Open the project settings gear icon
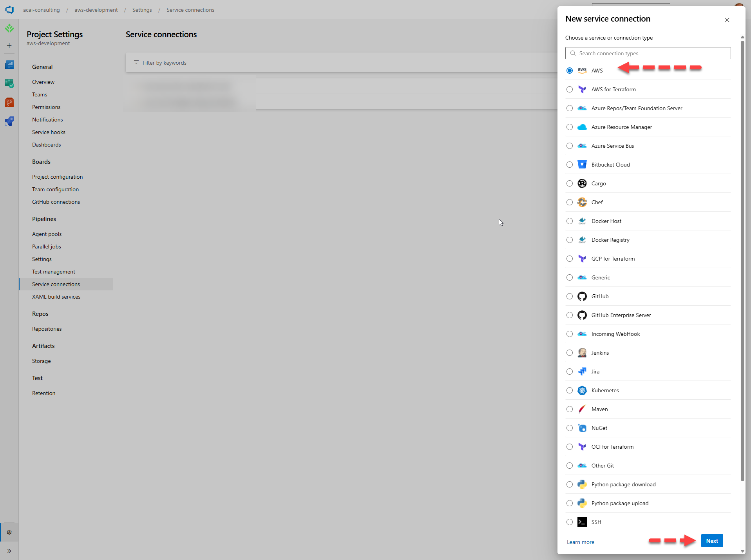The image size is (751, 560). click(x=9, y=532)
